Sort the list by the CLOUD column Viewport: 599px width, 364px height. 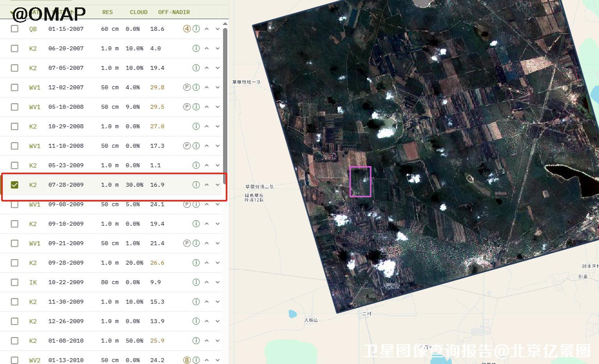[x=139, y=12]
